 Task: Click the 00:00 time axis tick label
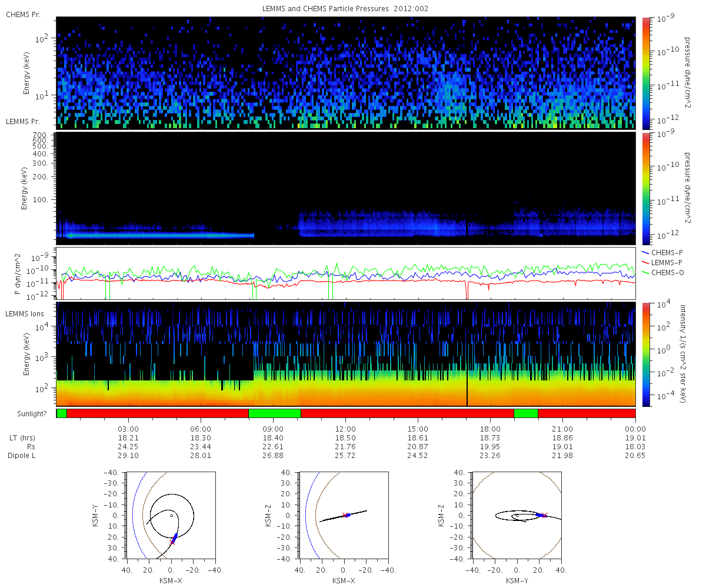click(x=635, y=429)
